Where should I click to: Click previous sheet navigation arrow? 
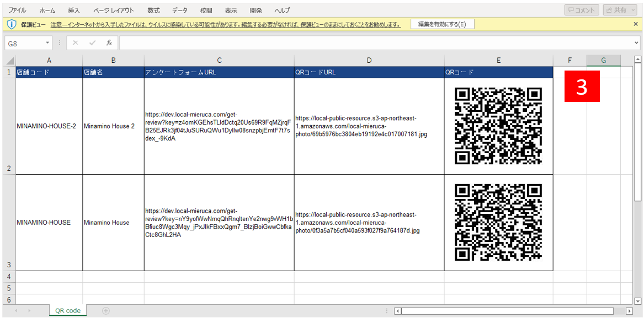16,311
